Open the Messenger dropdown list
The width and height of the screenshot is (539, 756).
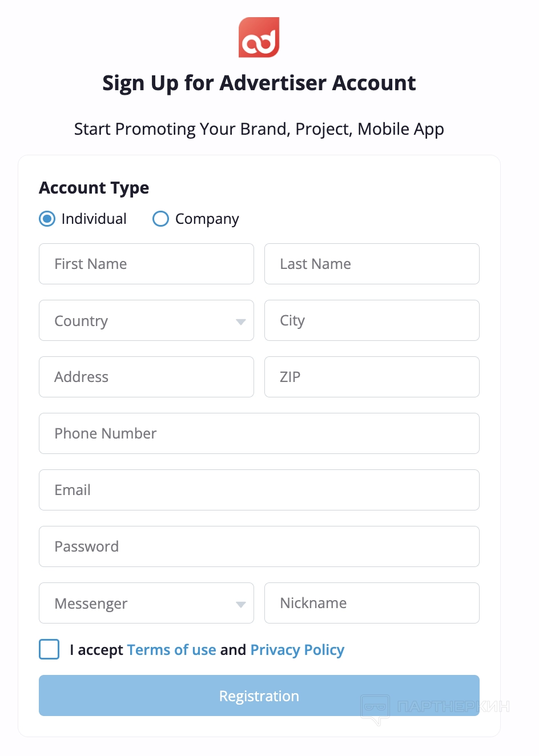pos(146,603)
